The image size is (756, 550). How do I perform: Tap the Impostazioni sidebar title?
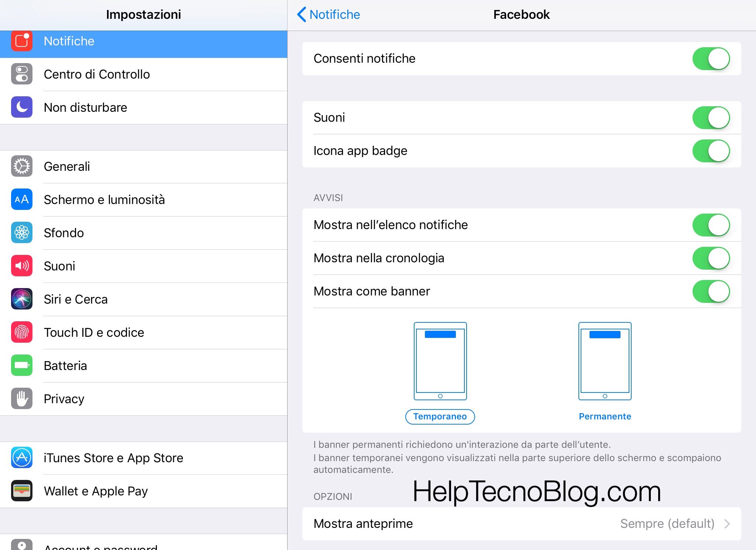pos(144,15)
